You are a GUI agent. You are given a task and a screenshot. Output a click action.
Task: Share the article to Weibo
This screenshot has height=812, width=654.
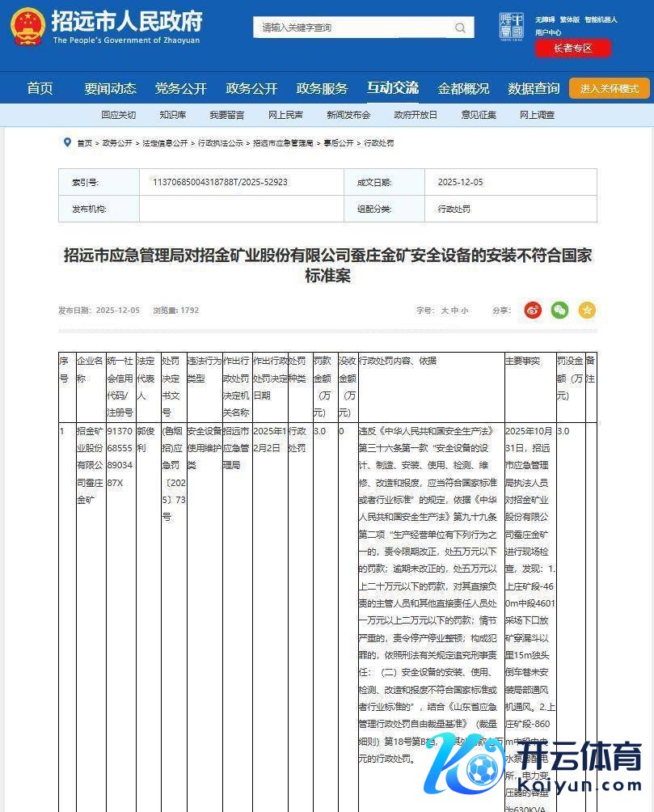[533, 310]
